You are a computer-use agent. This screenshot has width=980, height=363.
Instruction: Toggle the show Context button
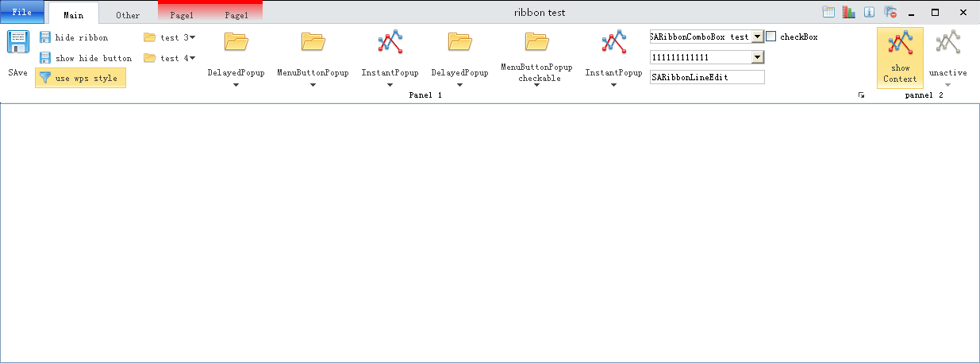pyautogui.click(x=900, y=57)
